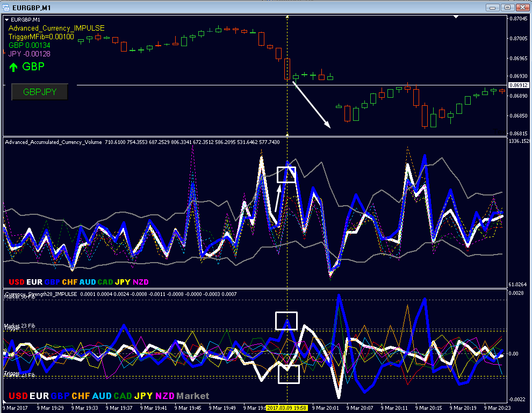Click GBP label in volume legend
Screen dimensions: 532x413
(52, 282)
